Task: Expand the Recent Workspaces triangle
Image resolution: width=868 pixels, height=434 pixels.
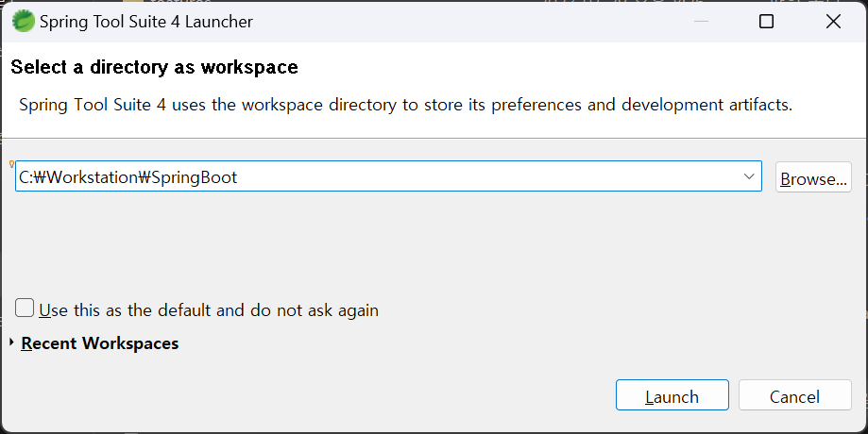Action: pyautogui.click(x=11, y=342)
